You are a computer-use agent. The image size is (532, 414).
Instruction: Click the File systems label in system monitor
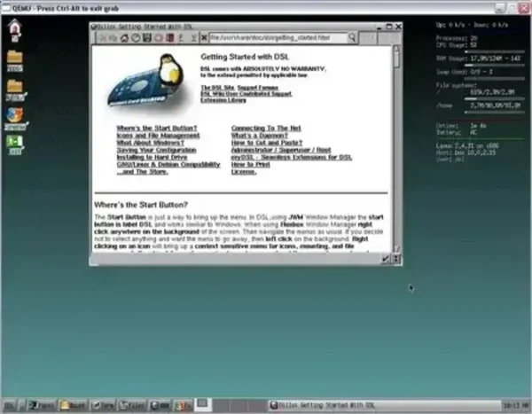click(456, 85)
